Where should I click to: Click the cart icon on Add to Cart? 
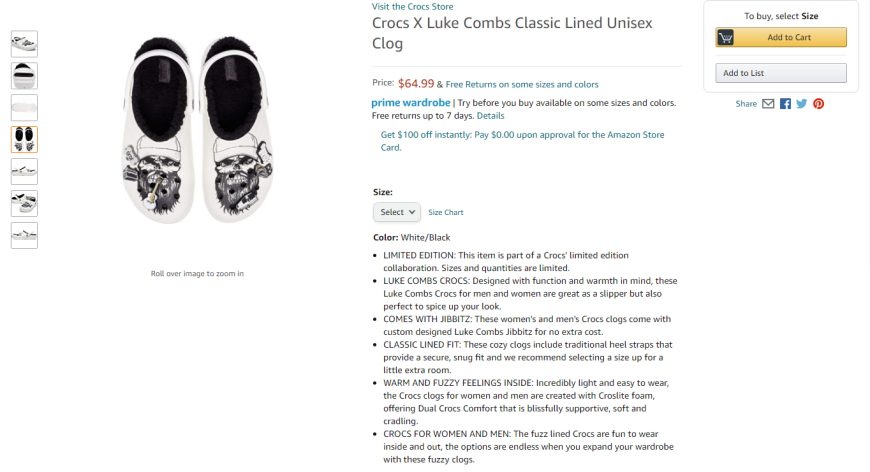point(726,37)
